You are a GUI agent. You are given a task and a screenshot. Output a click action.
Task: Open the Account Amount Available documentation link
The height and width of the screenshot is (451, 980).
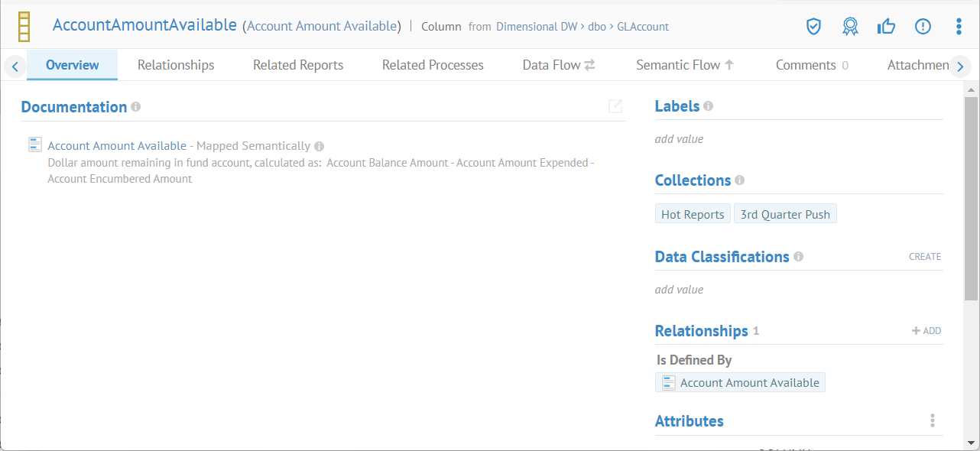coord(117,145)
